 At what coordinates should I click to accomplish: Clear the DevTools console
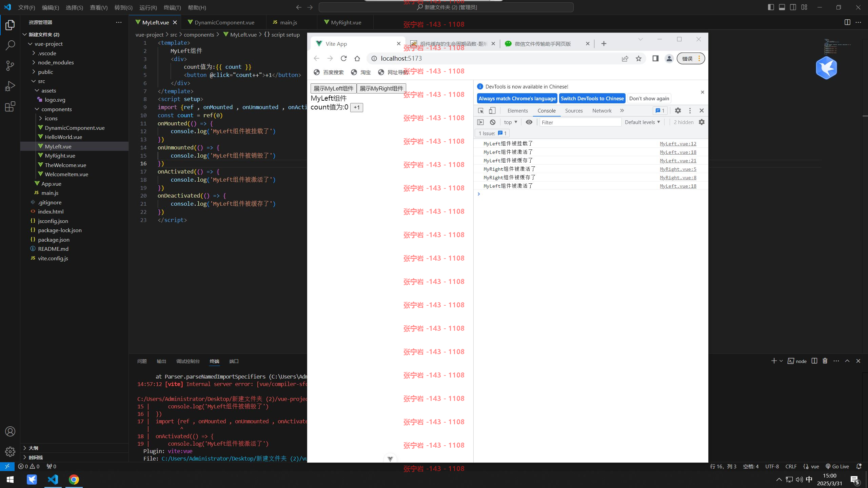click(493, 122)
